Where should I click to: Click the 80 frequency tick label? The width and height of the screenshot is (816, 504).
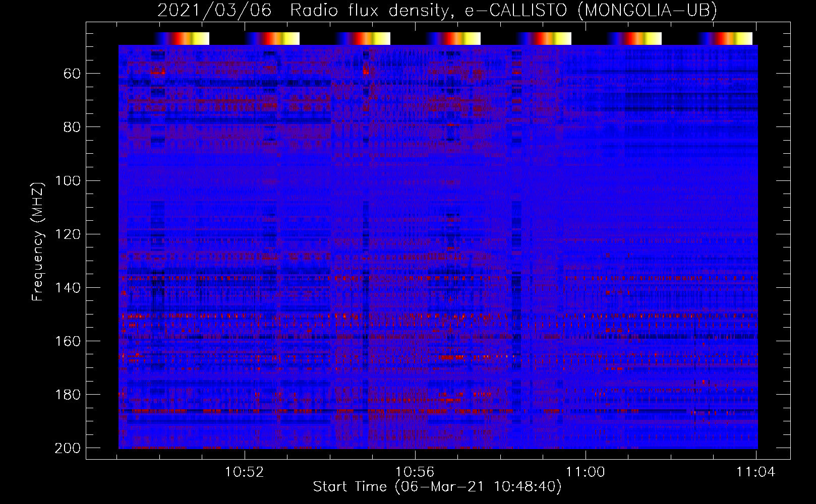point(72,127)
